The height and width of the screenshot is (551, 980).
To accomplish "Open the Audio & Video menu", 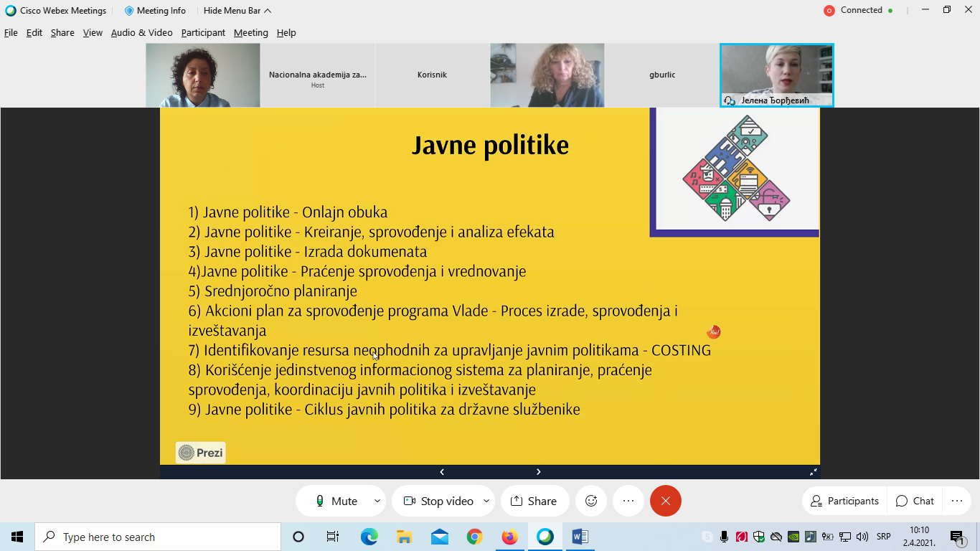I will (141, 33).
